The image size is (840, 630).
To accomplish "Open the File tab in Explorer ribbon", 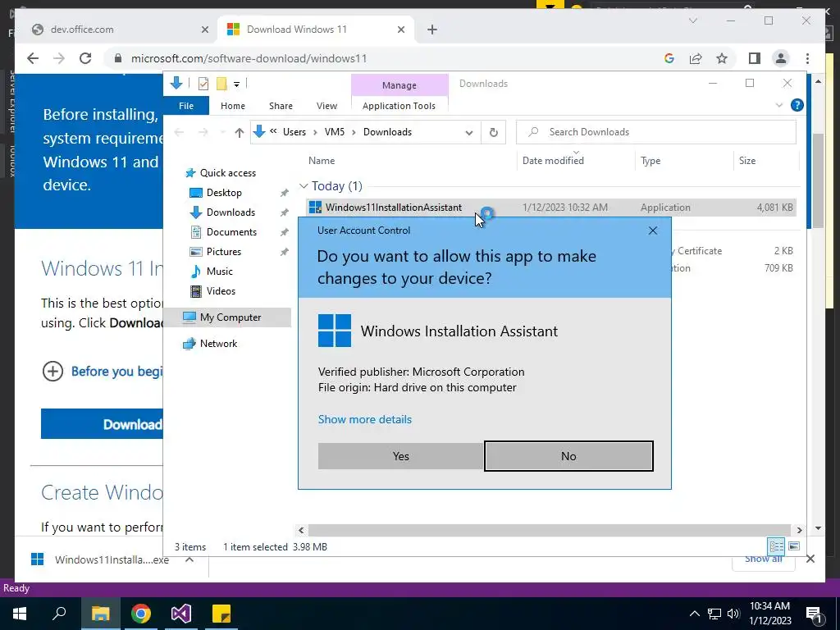I will [186, 106].
